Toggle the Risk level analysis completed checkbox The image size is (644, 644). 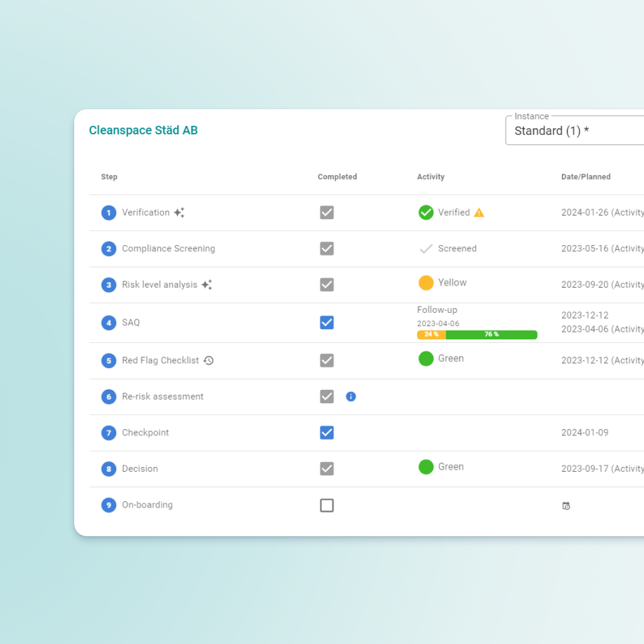pos(327,285)
